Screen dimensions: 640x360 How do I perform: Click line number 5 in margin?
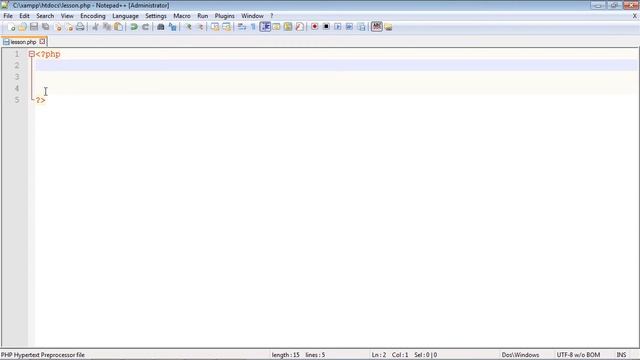pyautogui.click(x=17, y=100)
